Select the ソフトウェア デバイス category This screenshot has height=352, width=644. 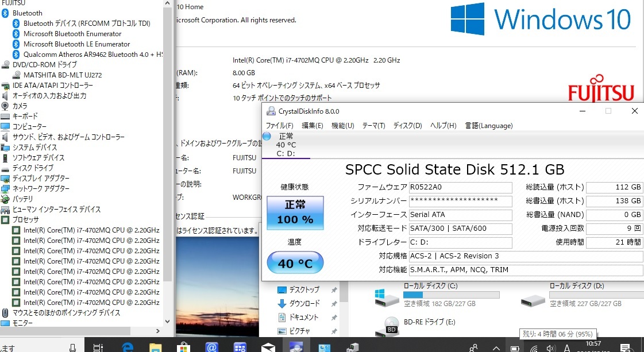coord(38,157)
